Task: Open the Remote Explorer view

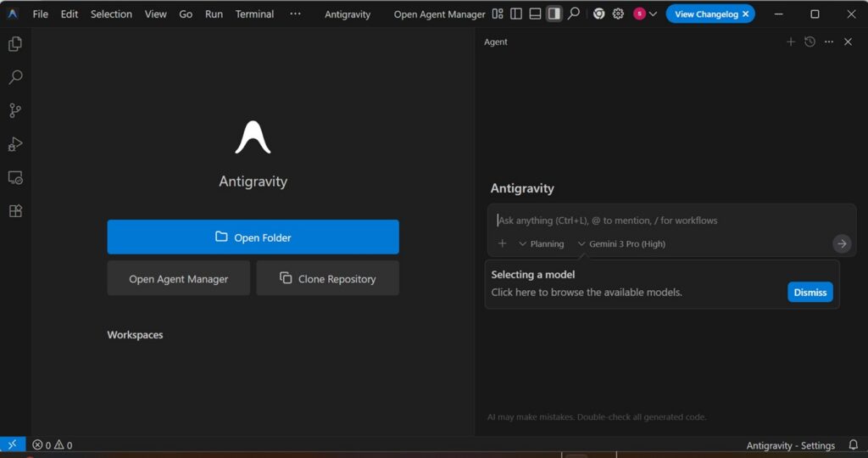Action: tap(15, 178)
